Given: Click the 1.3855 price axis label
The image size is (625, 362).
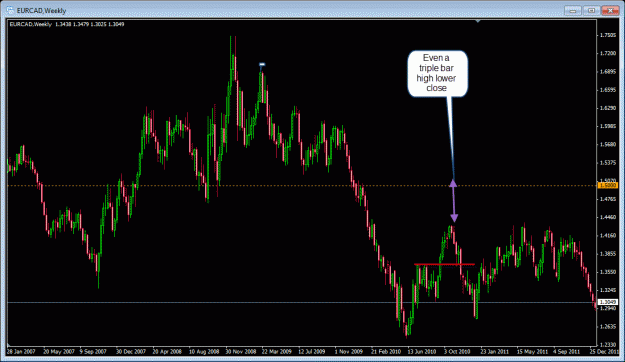Looking at the screenshot, I should pyautogui.click(x=608, y=254).
